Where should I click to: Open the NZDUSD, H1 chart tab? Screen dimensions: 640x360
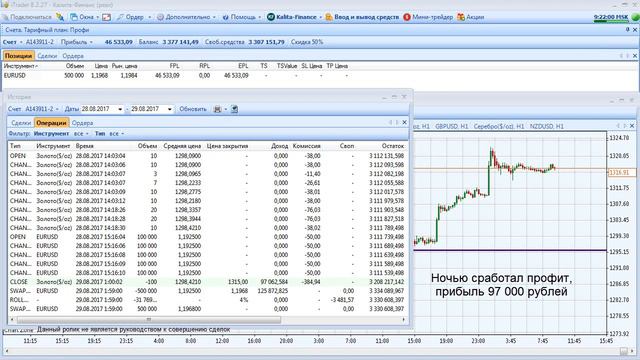(x=547, y=127)
